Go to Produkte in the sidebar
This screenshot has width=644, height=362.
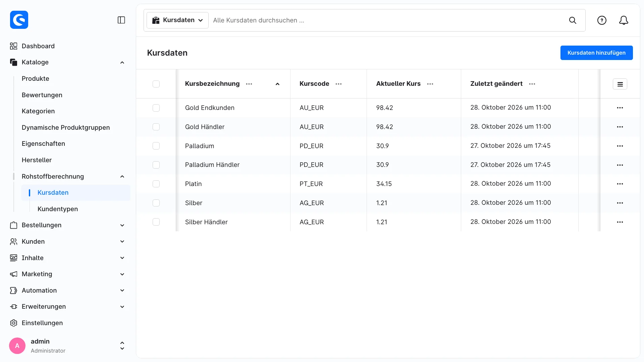(35, 78)
